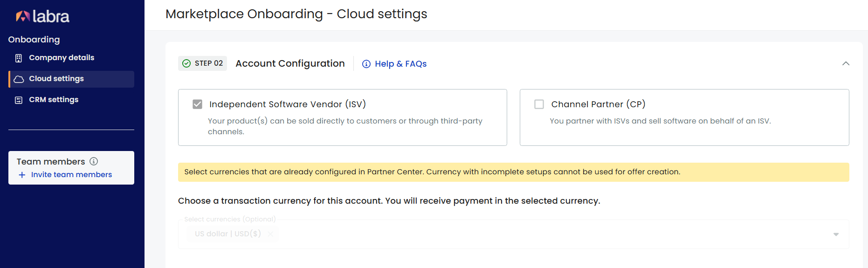The height and width of the screenshot is (268, 868).
Task: Open the currencies dropdown arrow
Action: click(x=836, y=234)
